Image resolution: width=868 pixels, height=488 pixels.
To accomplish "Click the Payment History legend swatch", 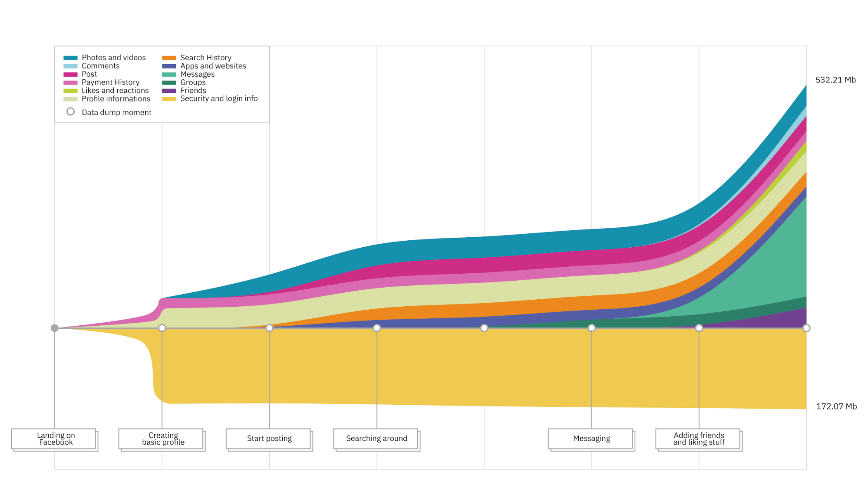I will pos(70,82).
